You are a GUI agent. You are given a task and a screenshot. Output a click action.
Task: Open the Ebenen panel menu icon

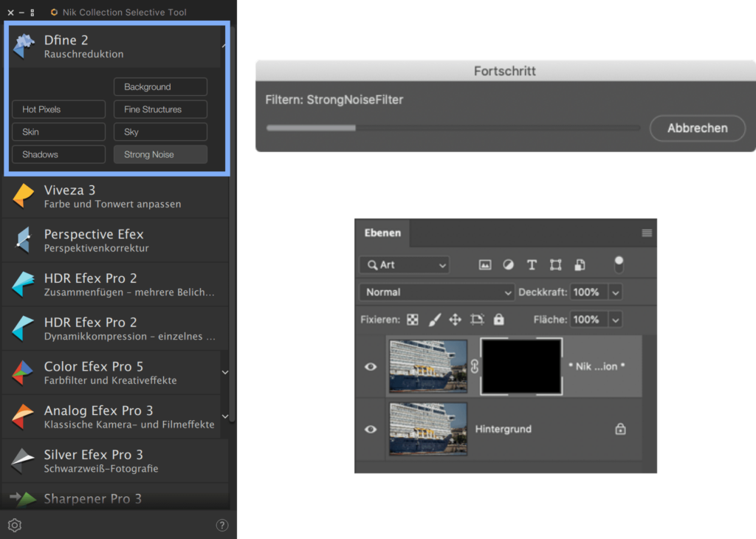click(x=647, y=233)
